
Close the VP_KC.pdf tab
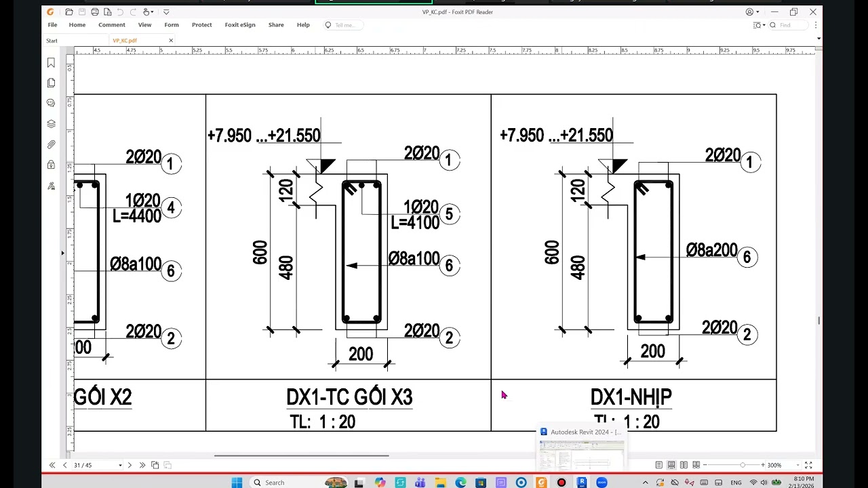pyautogui.click(x=171, y=41)
